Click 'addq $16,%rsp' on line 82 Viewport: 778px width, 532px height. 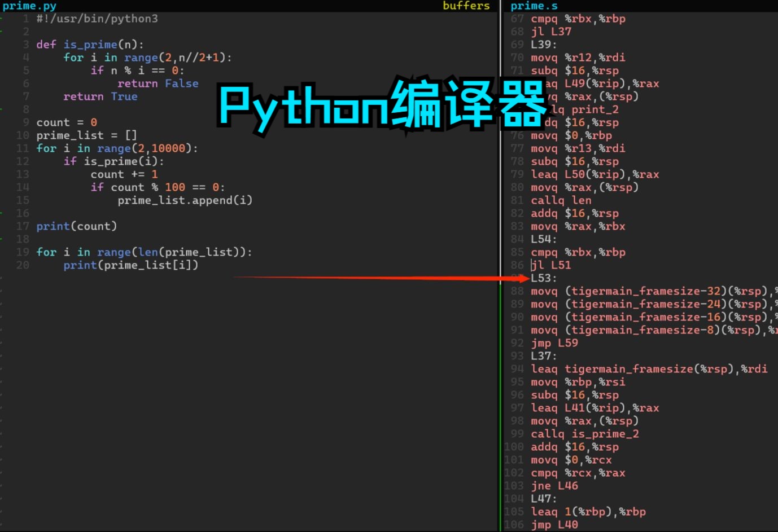[575, 213]
